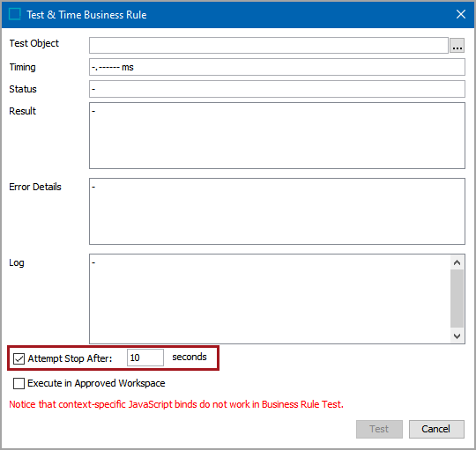
Task: Uncheck the Attempt Stop After checkbox
Action: click(19, 358)
